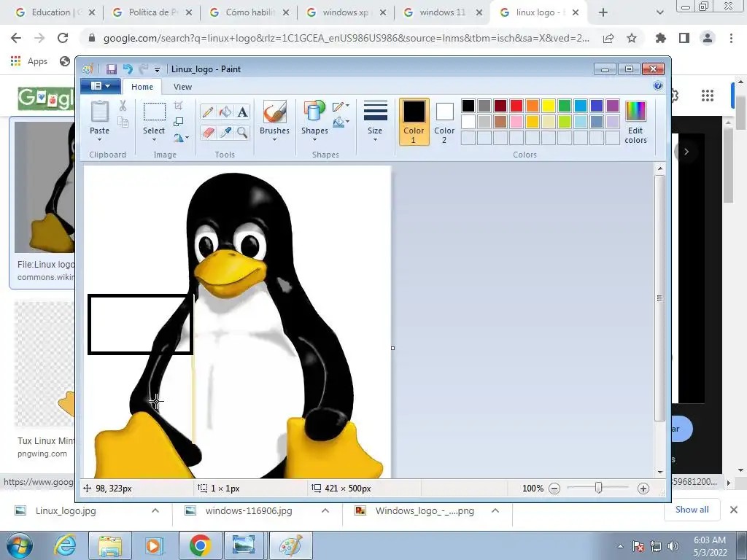Open Paint Help question mark icon
Viewport: 747px width, 560px height.
(x=658, y=86)
